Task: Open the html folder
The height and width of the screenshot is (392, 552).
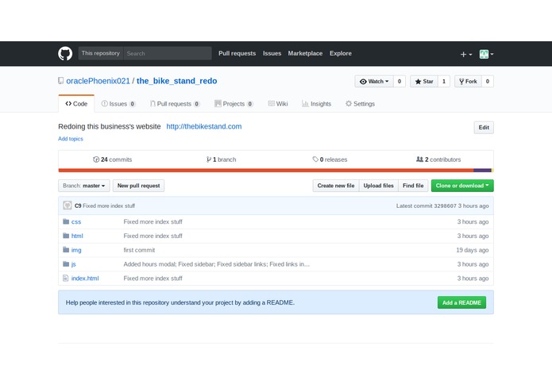Action: (x=77, y=236)
